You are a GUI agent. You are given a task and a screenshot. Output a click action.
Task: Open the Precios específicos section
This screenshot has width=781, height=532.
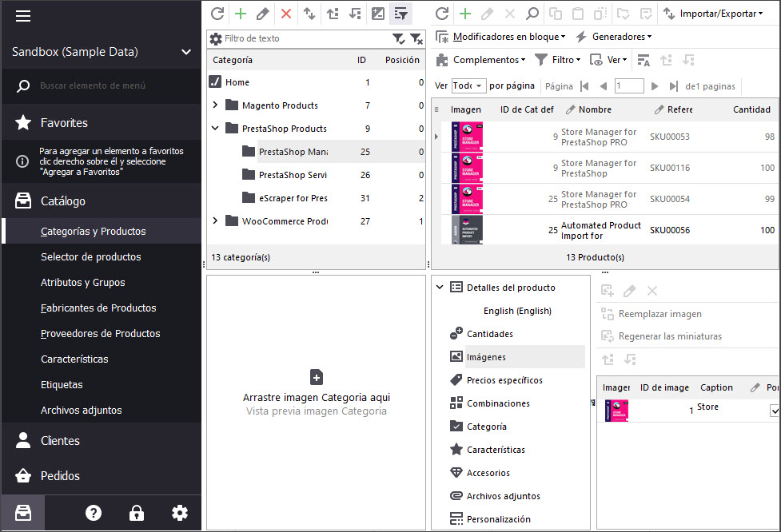(504, 380)
